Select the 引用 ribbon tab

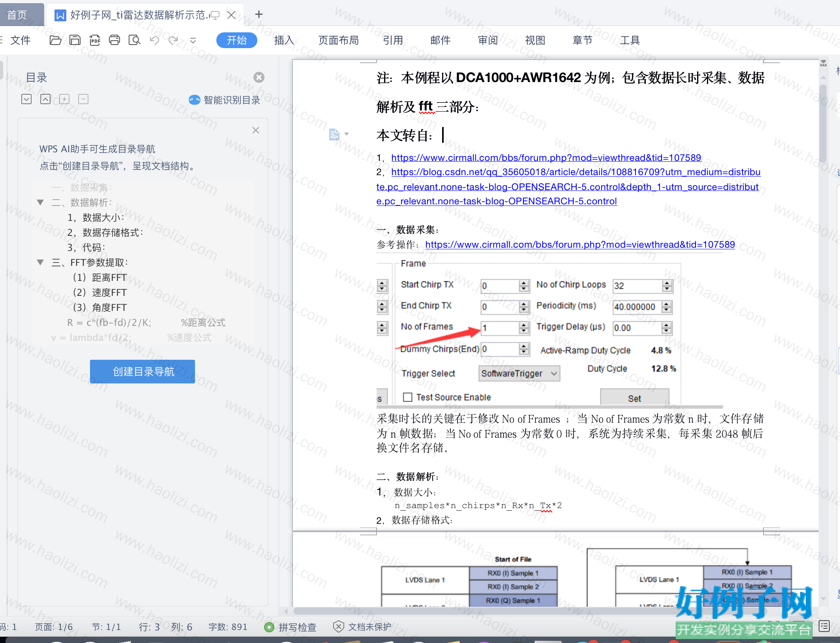(393, 40)
